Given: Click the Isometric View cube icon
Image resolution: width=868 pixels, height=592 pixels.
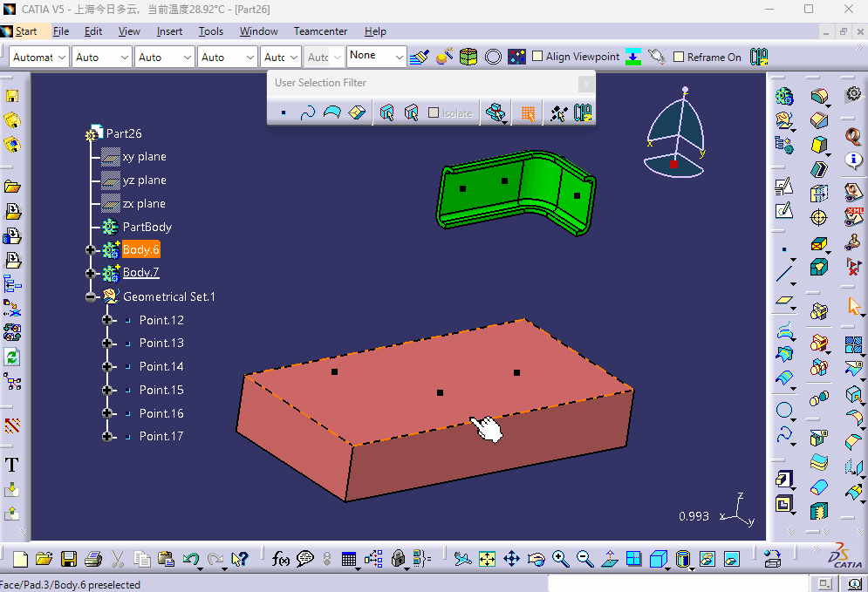Looking at the screenshot, I should 658,560.
